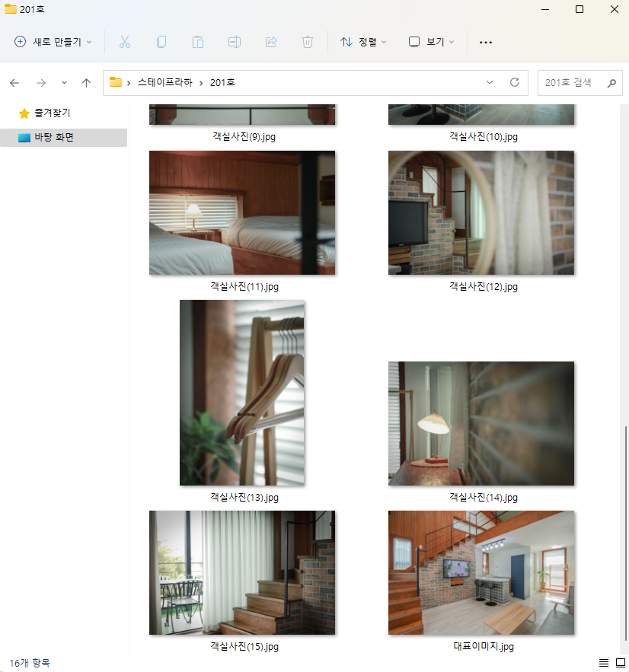Viewport: 629px width, 672px height.
Task: Expand the recent locations chevron
Action: tap(64, 83)
